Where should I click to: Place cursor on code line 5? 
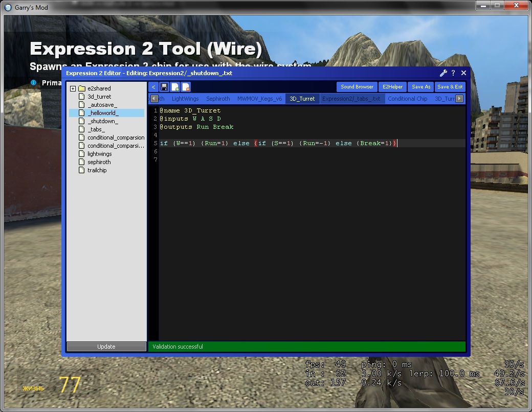tap(312, 143)
